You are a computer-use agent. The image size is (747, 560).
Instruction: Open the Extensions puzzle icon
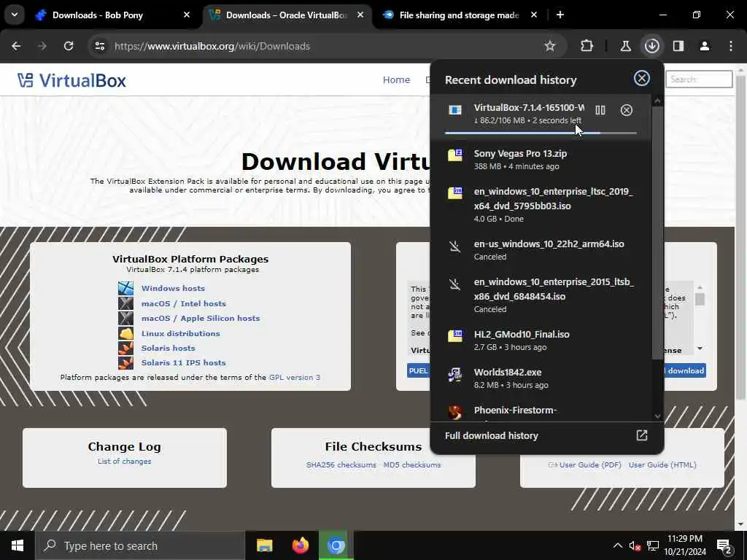587,46
